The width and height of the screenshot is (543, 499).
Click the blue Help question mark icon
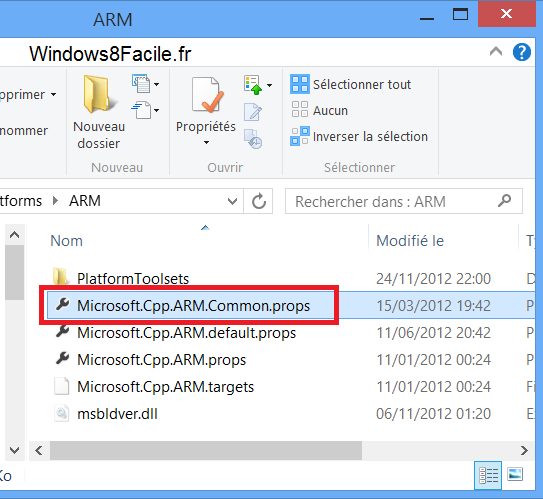(522, 53)
